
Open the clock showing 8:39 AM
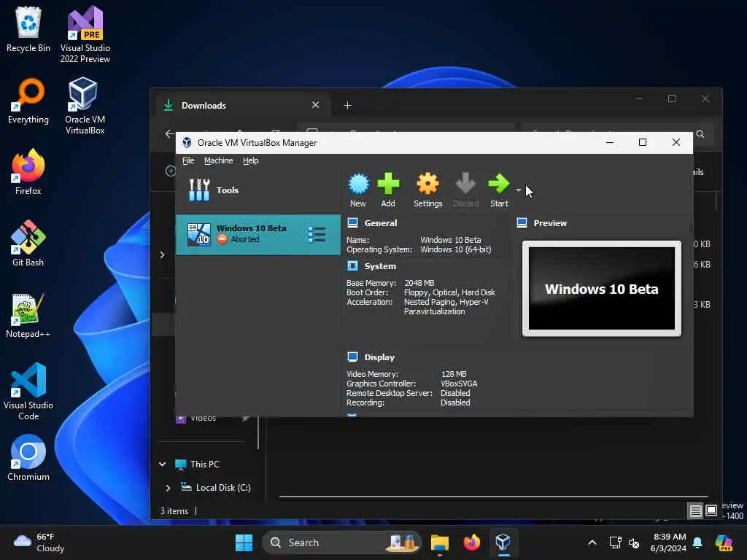pyautogui.click(x=668, y=542)
